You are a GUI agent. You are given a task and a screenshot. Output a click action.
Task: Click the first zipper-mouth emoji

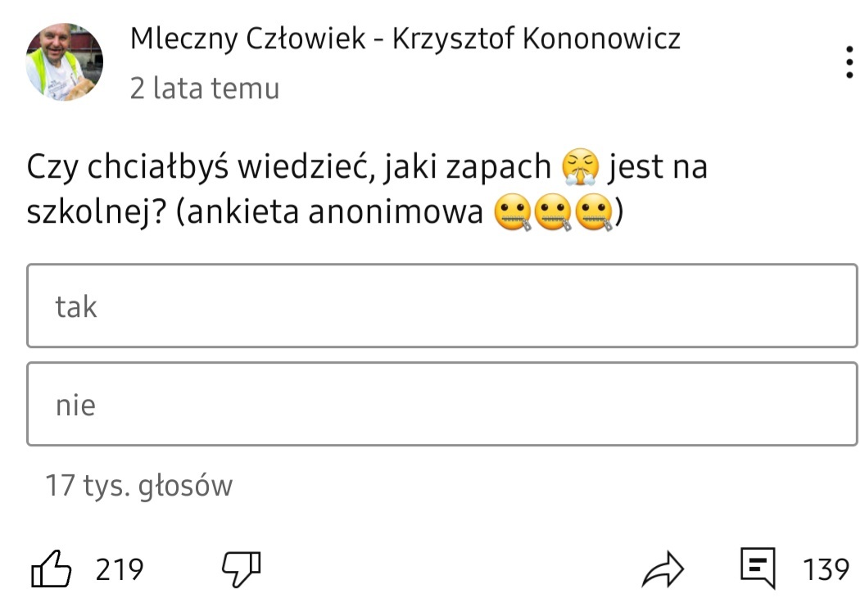tap(513, 214)
